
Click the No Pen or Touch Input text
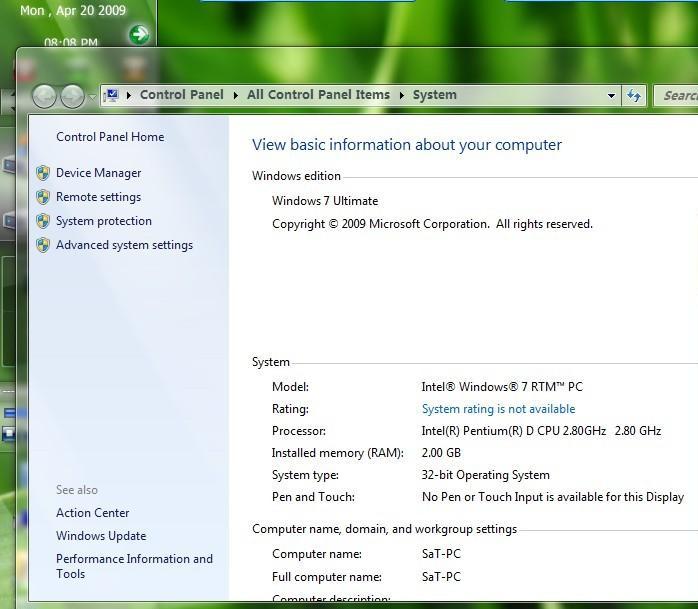pyautogui.click(x=553, y=497)
